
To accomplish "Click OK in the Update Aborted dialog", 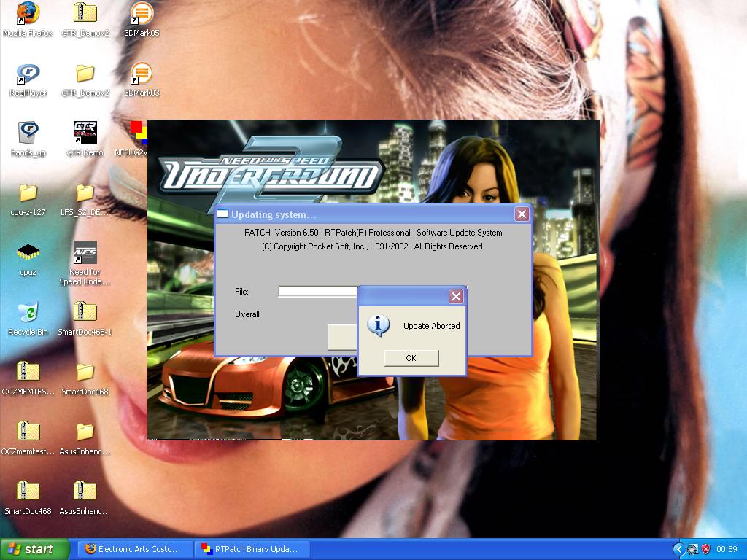I will pos(411,358).
